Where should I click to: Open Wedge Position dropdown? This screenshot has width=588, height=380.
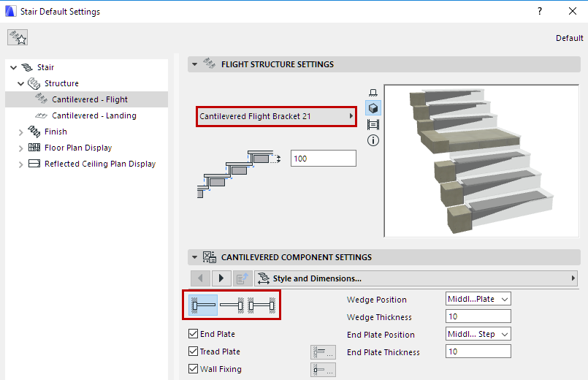[x=478, y=299]
